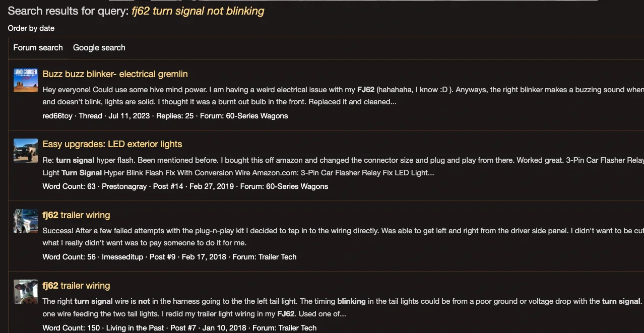Open Trailer Tech forum from Feb 17, 2018 result
The image size is (644, 333).
(x=277, y=257)
